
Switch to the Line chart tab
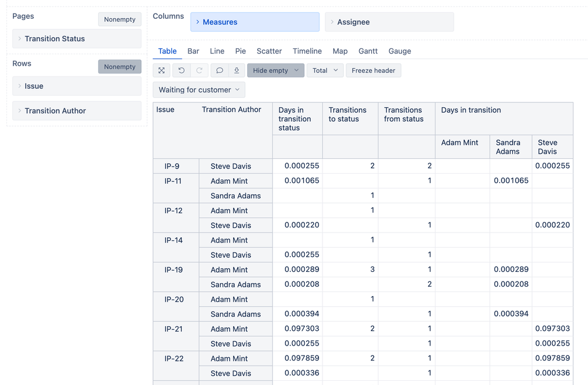click(217, 51)
